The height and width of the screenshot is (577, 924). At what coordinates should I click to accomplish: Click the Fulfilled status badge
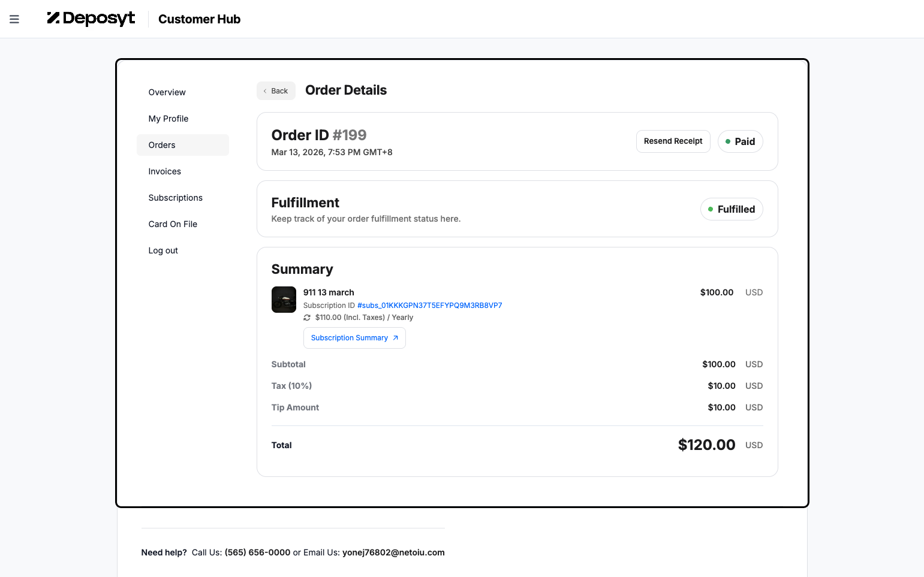[732, 209]
